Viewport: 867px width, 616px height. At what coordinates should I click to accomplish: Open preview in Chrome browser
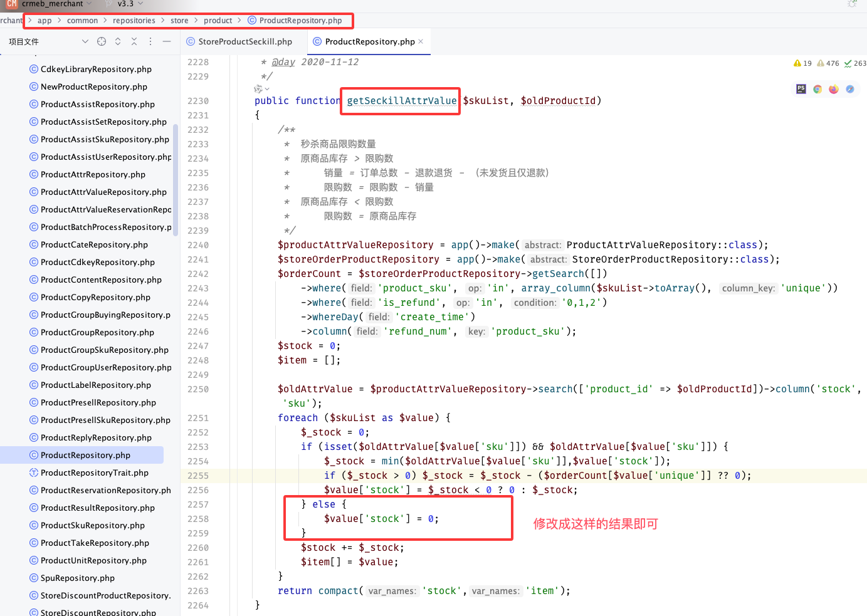pos(817,89)
